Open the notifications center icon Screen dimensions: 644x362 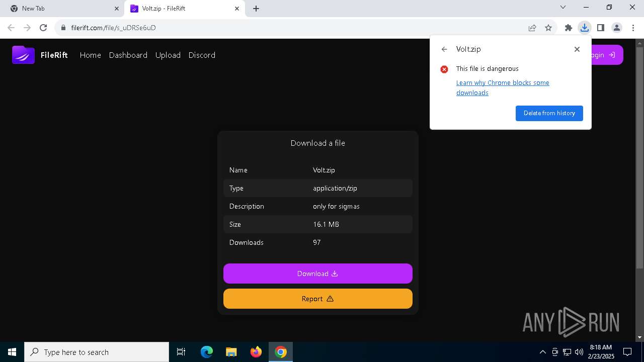pyautogui.click(x=627, y=352)
